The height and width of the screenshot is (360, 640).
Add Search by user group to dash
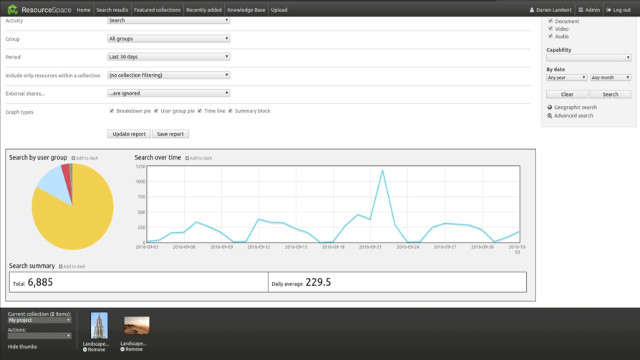coord(84,158)
